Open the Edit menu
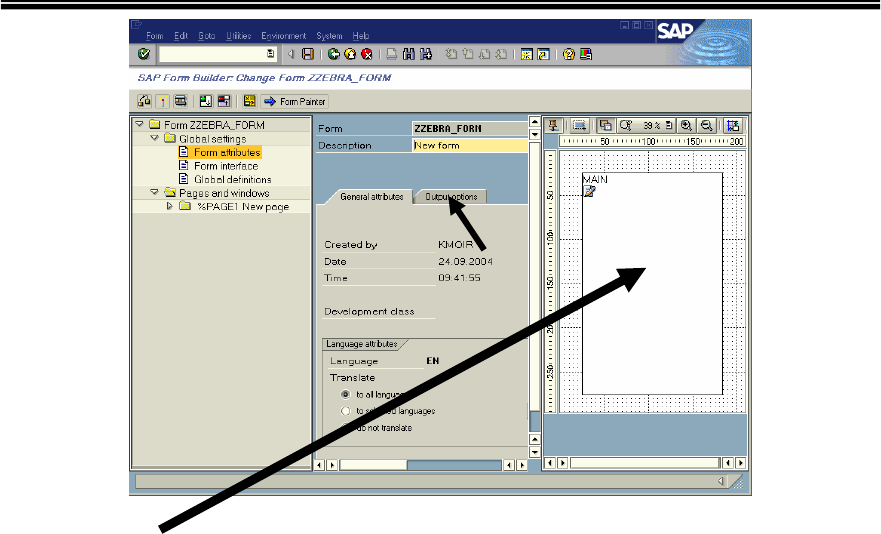 pos(181,35)
